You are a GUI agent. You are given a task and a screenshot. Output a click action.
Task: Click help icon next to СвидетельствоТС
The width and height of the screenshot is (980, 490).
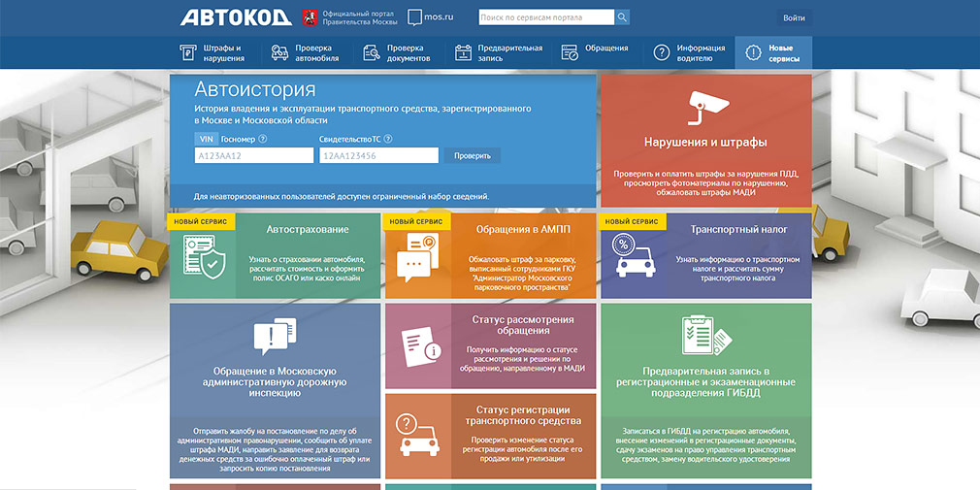387,140
